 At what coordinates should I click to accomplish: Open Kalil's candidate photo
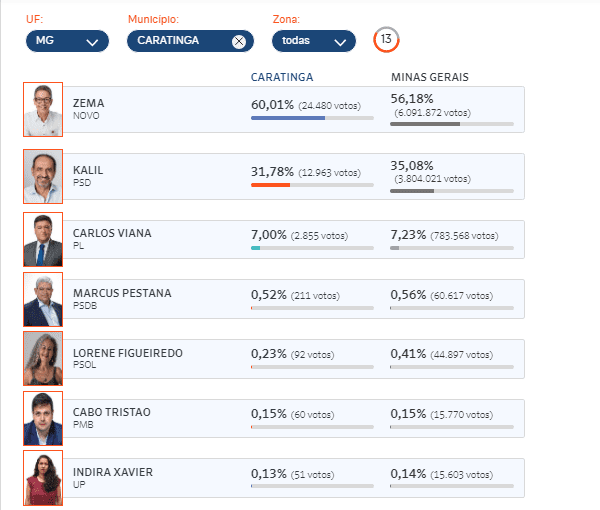point(42,176)
